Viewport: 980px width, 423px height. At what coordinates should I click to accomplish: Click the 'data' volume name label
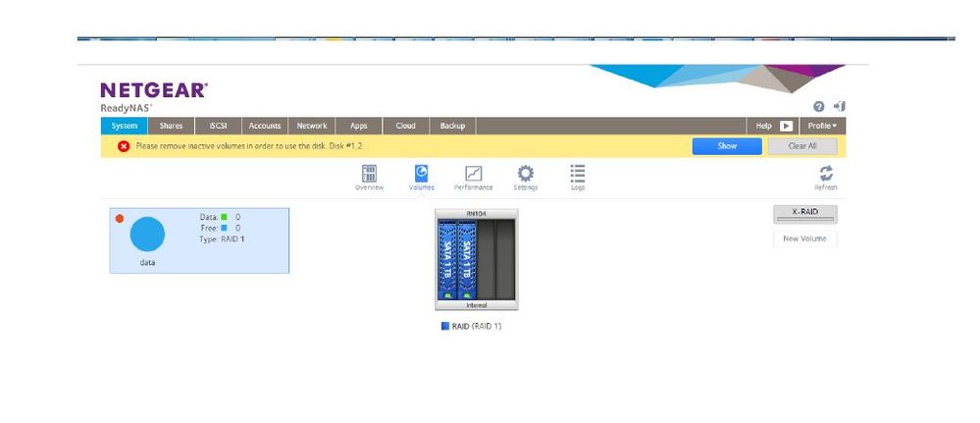click(x=147, y=263)
